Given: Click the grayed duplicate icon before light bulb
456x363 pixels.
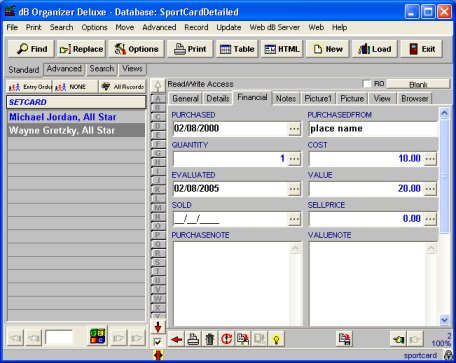Looking at the screenshot, I should click(260, 339).
